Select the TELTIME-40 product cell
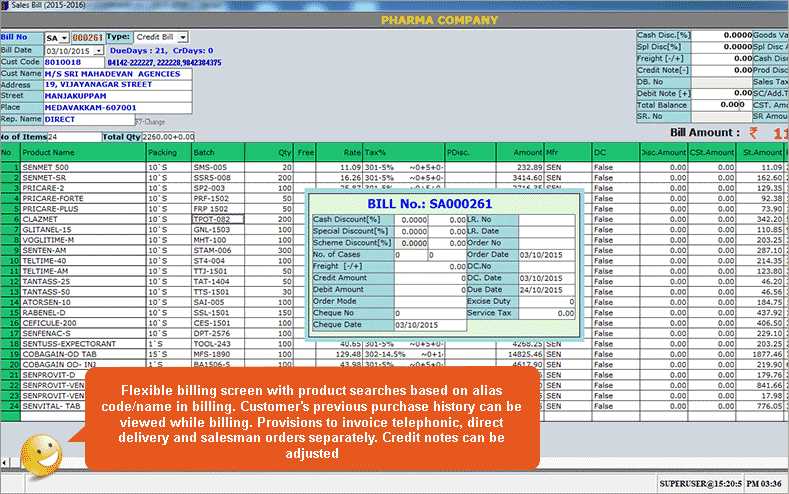Screen dimensions: 789x494 click(x=83, y=261)
